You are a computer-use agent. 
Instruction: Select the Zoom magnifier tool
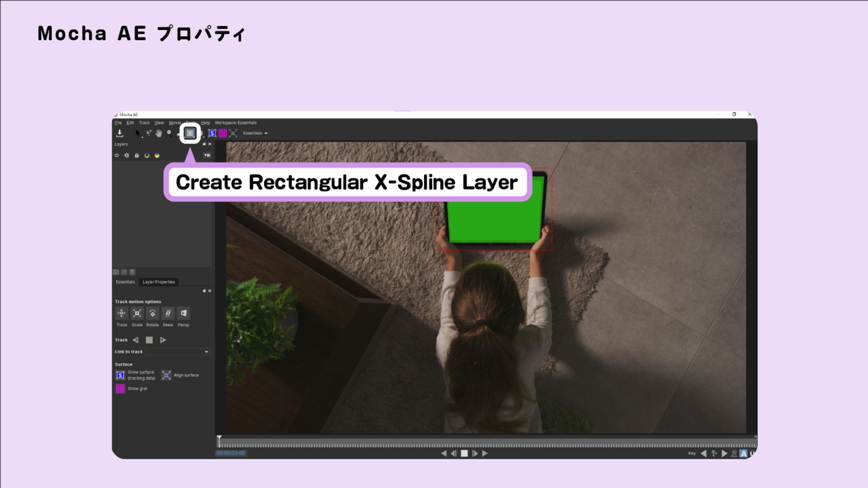(x=169, y=133)
